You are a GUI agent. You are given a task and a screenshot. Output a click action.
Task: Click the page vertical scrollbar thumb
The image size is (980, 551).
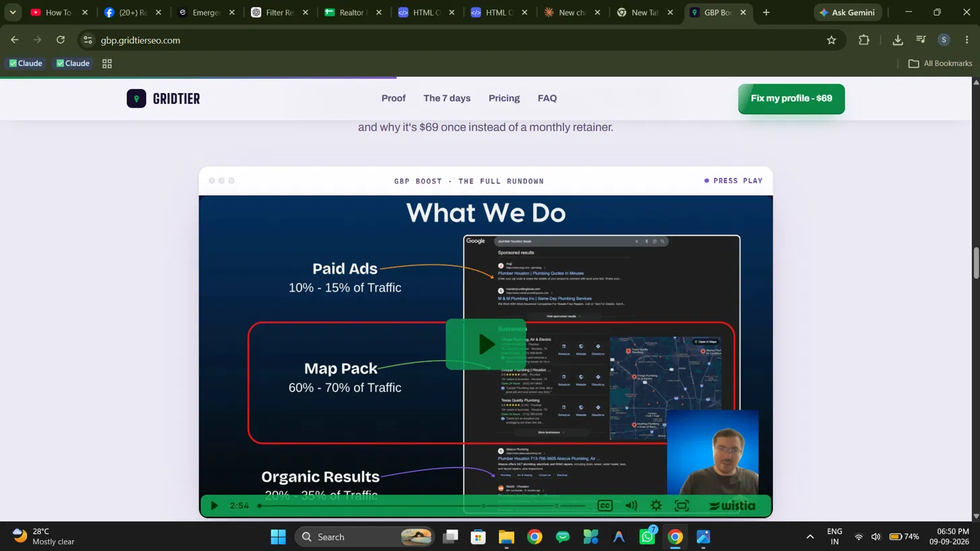click(976, 263)
